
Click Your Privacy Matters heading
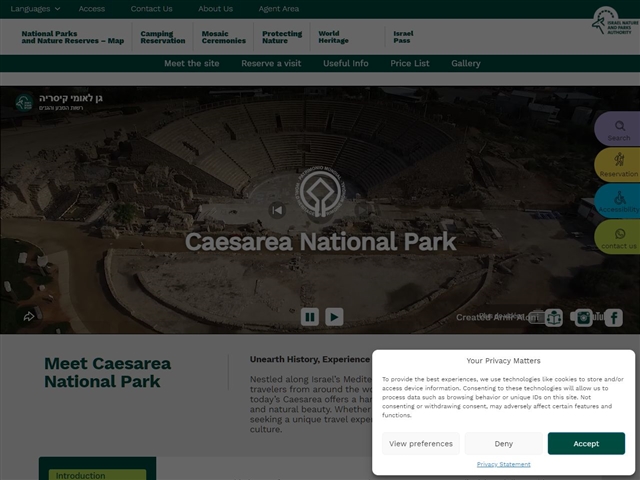pyautogui.click(x=503, y=361)
